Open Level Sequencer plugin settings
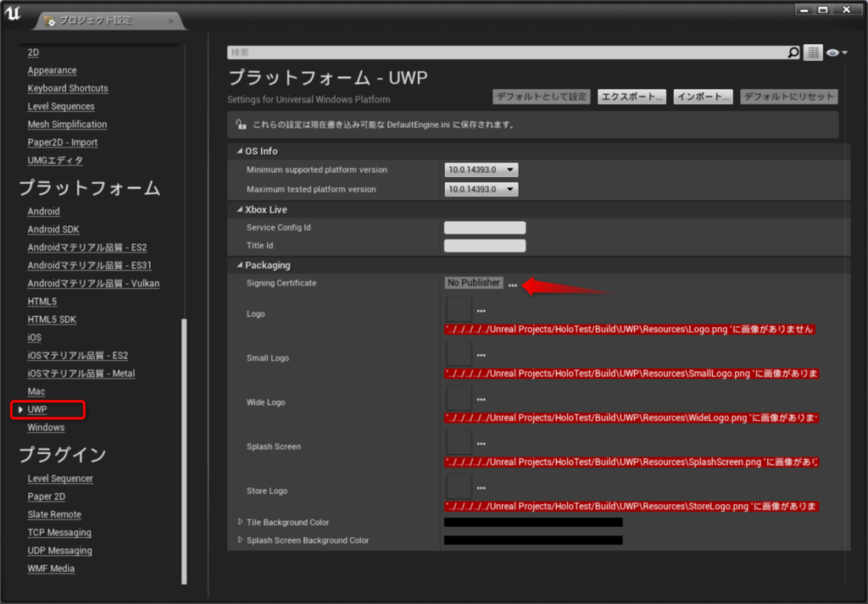The height and width of the screenshot is (604, 868). click(x=60, y=479)
